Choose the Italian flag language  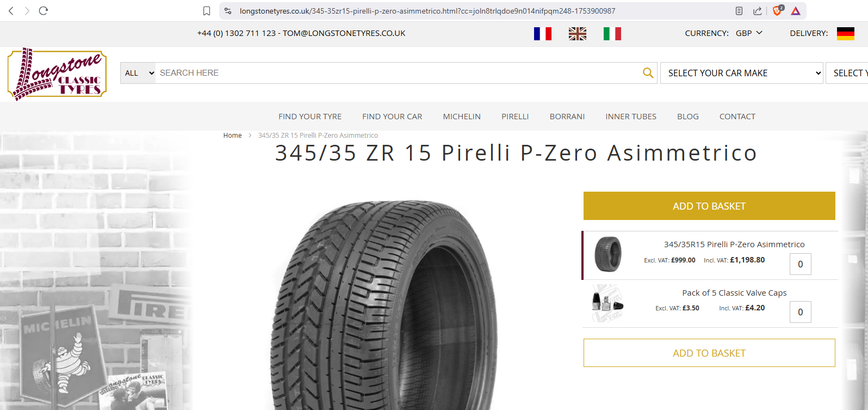point(612,34)
